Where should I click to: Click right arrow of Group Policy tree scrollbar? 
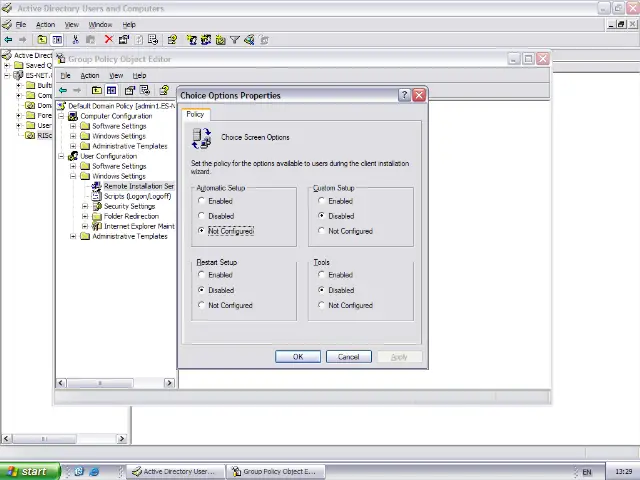coord(169,383)
